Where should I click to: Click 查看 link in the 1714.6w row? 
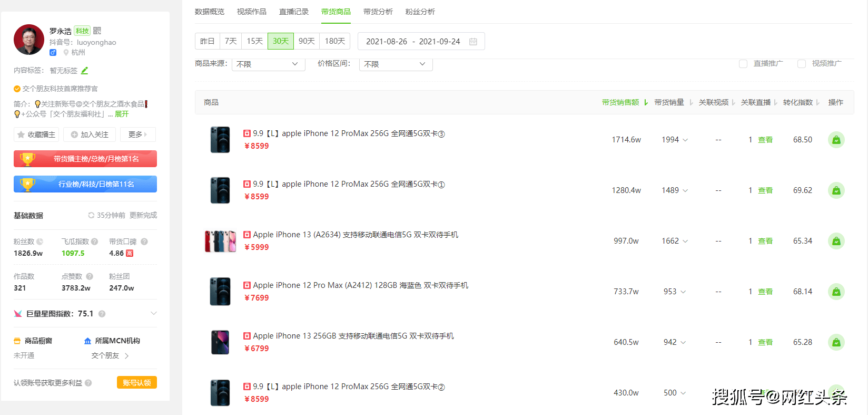click(x=765, y=140)
